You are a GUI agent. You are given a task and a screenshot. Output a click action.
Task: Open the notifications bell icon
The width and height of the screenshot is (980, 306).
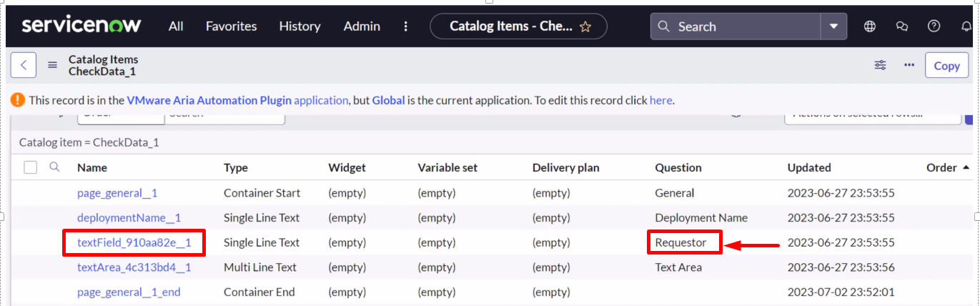click(966, 26)
